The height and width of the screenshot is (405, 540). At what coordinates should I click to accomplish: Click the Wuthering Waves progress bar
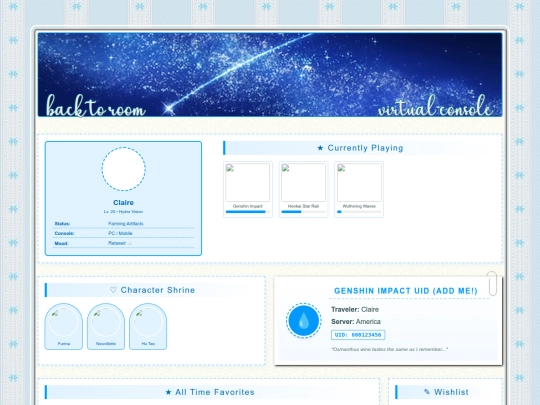[359, 212]
